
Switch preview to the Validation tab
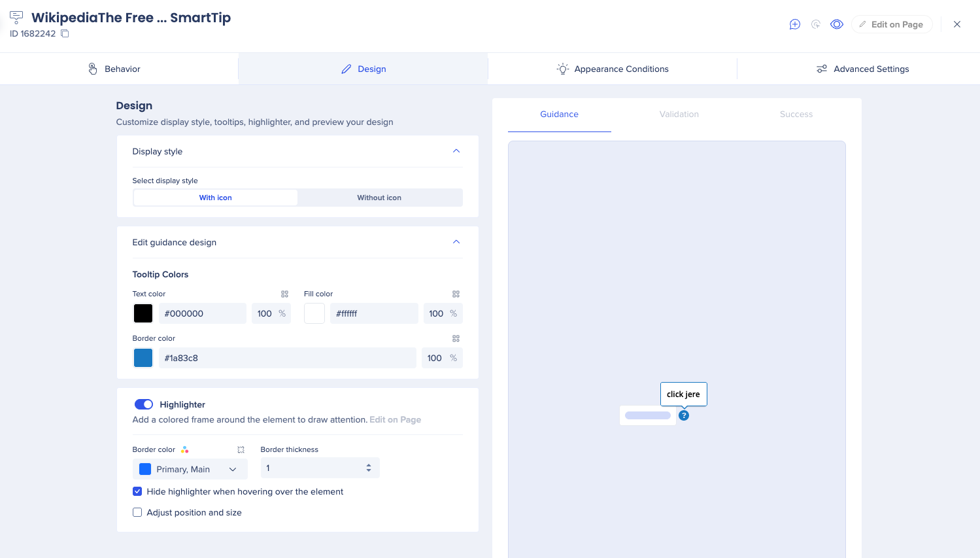tap(679, 114)
